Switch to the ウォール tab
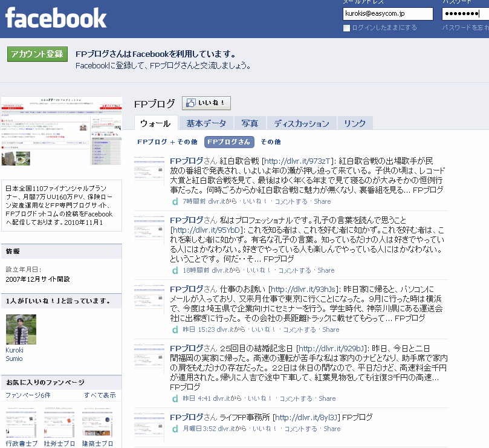Viewport: 489px width, 448px height. [x=156, y=123]
